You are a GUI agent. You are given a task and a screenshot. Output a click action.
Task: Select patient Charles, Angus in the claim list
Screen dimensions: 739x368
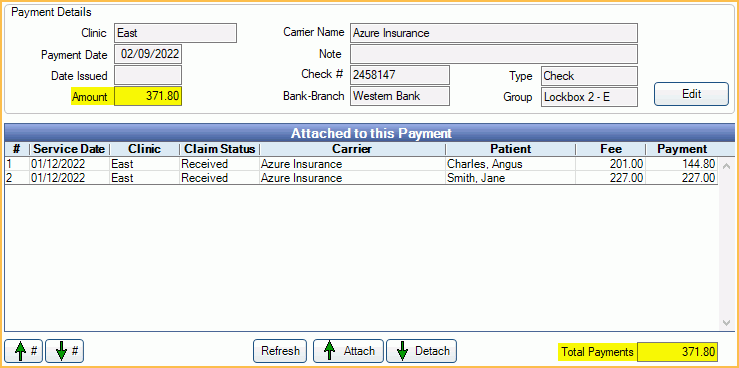pyautogui.click(x=485, y=164)
